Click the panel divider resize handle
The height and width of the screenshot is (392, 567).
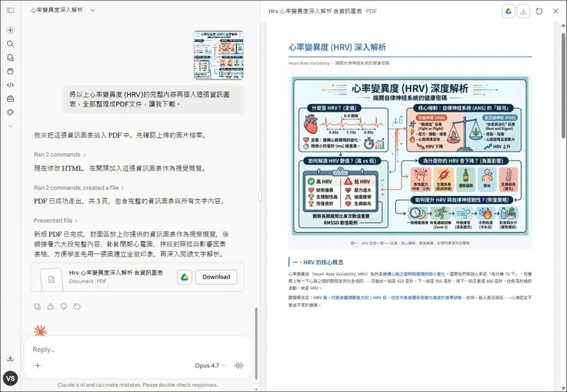pos(260,196)
